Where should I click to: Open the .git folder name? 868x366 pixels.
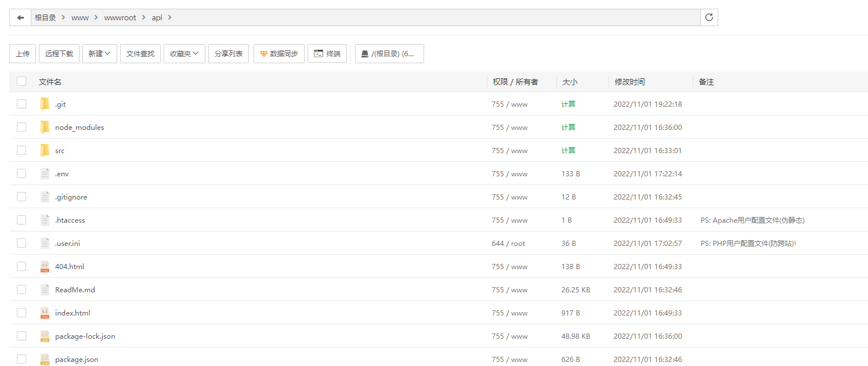click(x=60, y=104)
